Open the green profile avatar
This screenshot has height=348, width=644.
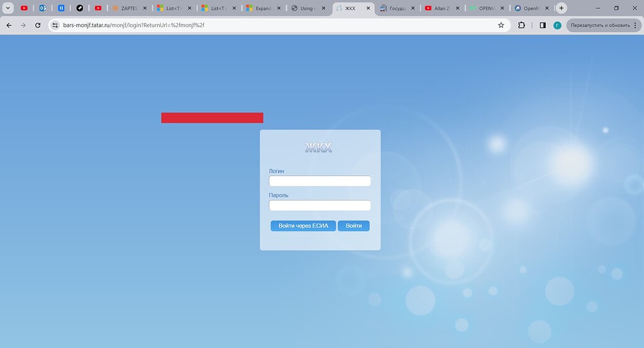557,25
